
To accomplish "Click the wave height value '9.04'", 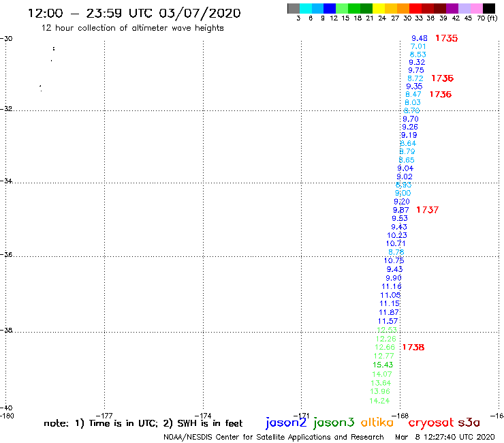I will pos(405,168).
